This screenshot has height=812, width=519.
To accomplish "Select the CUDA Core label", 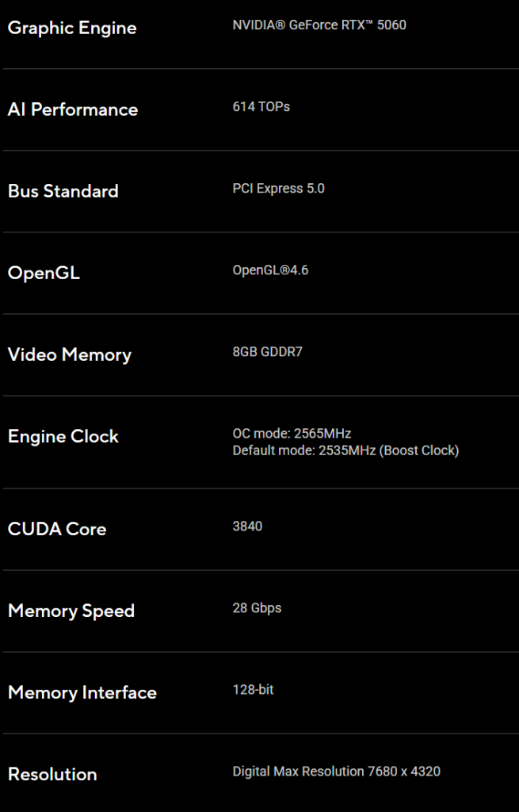I will coord(57,529).
